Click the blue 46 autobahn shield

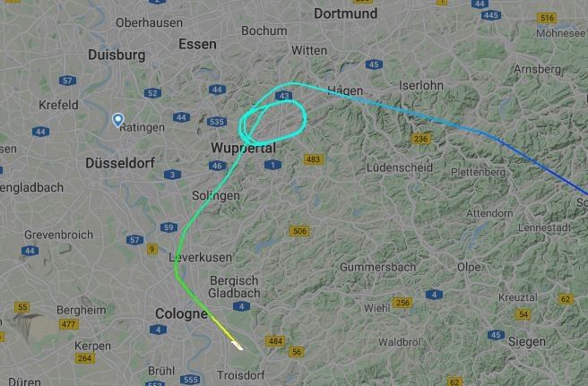[x=217, y=166]
